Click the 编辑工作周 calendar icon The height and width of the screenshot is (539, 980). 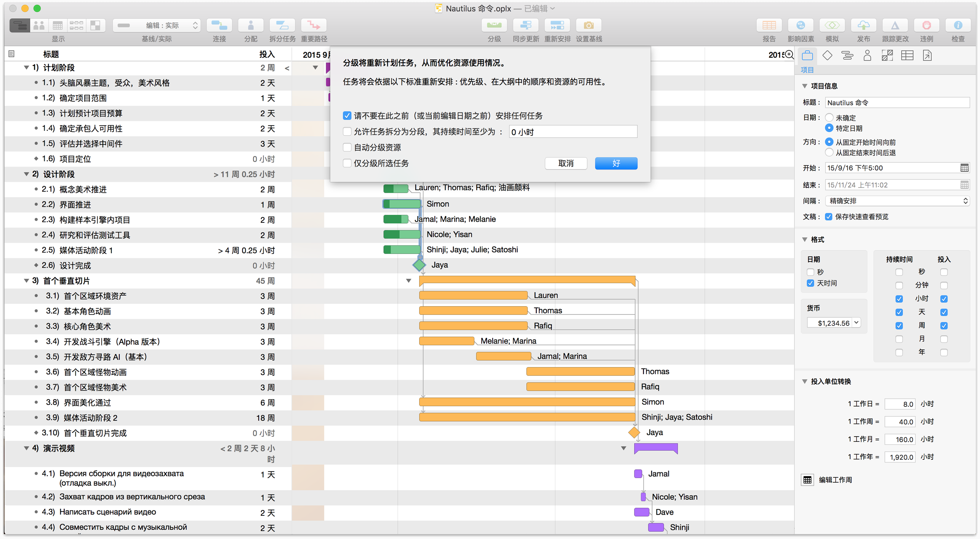[807, 480]
